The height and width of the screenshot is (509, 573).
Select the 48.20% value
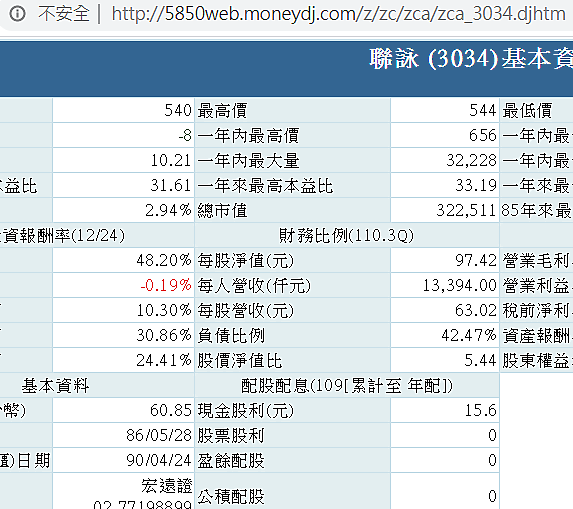tap(164, 261)
